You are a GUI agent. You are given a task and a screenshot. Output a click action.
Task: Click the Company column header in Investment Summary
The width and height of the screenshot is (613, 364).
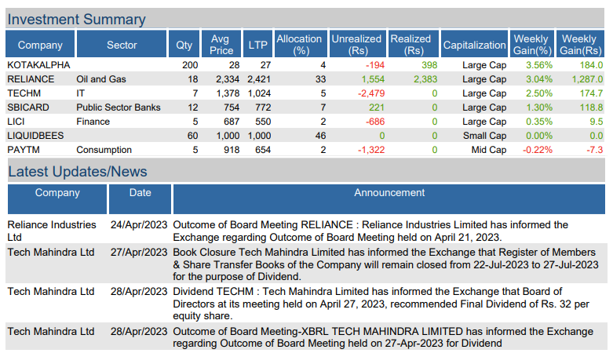pos(40,44)
